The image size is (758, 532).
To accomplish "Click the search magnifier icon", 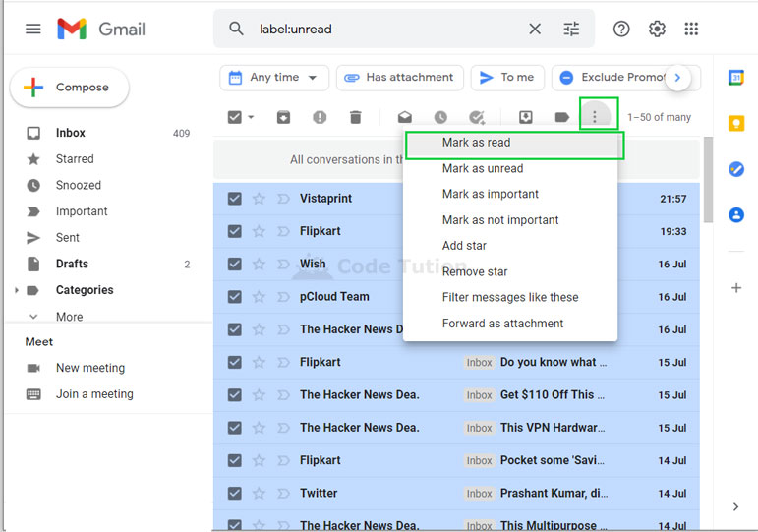I will tap(236, 29).
